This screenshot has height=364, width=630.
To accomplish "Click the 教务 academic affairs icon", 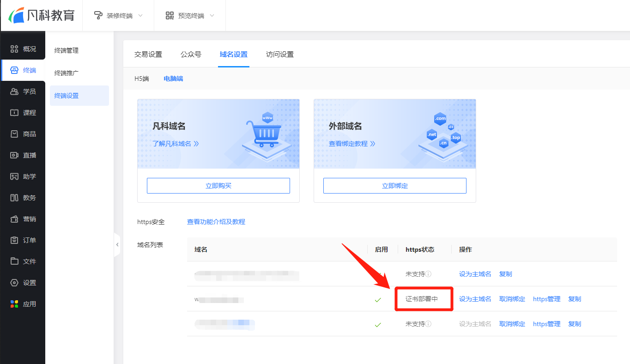I will click(14, 198).
